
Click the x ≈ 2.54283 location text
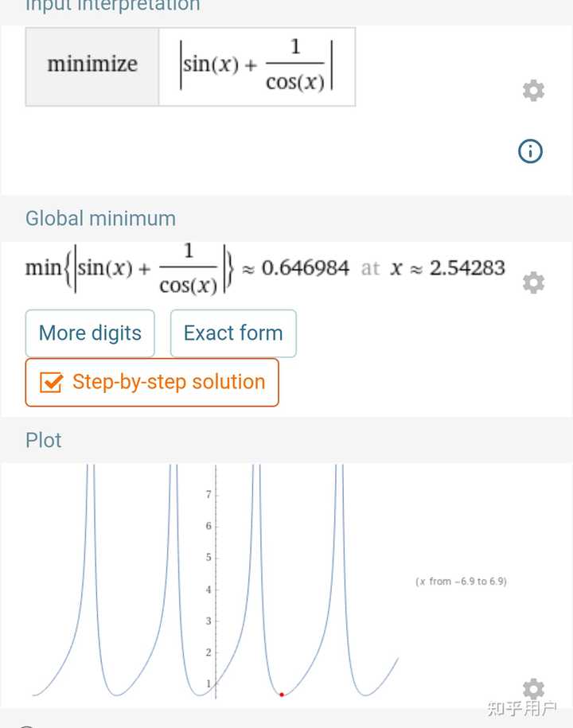[x=447, y=268]
